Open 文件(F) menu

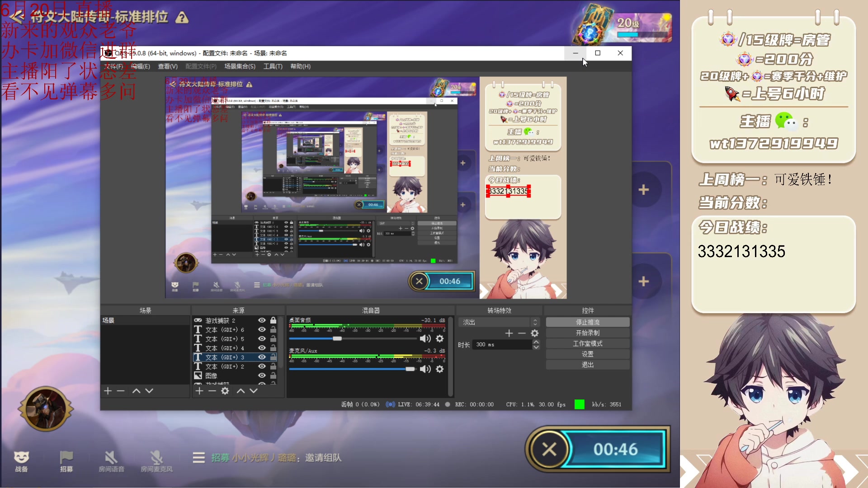pos(113,66)
